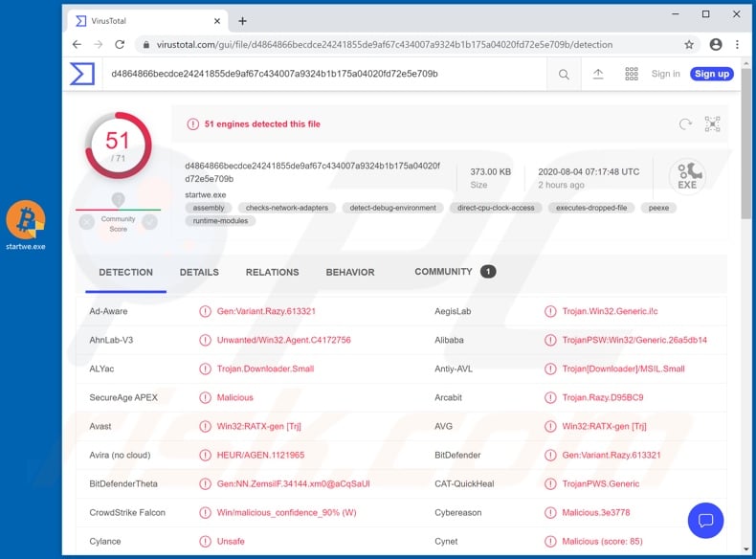Click the engines detected warning icon
756x559 pixels.
pos(193,123)
